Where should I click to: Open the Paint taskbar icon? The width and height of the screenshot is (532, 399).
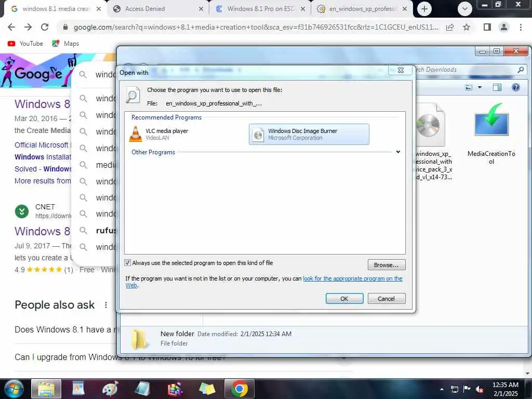110,389
